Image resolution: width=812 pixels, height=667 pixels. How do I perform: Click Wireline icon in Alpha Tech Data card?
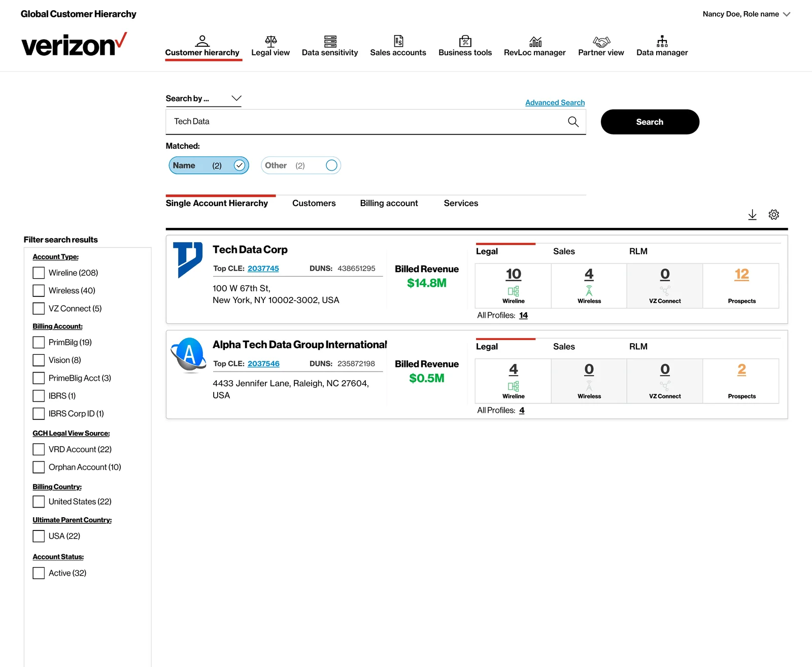(x=514, y=386)
